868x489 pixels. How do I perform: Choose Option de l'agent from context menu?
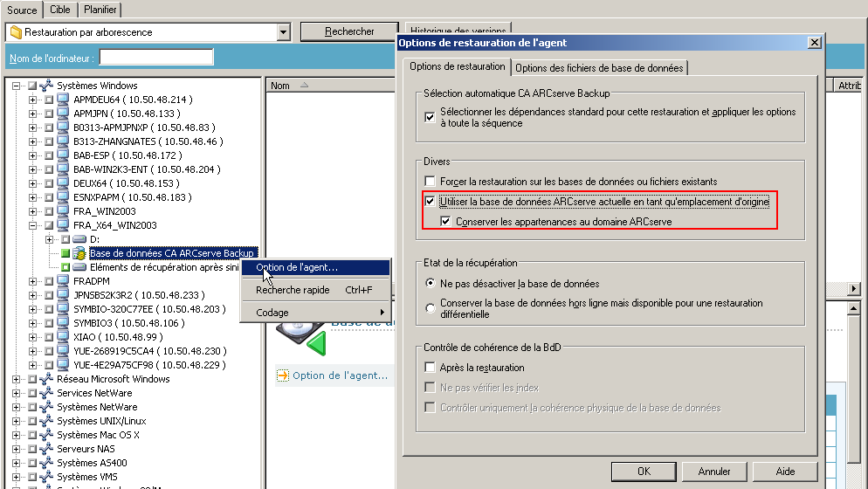pos(315,267)
